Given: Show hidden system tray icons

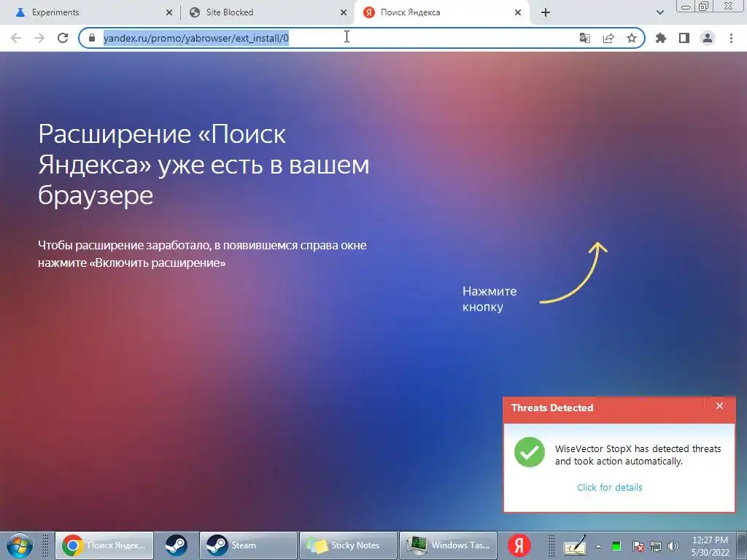Looking at the screenshot, I should pos(598,546).
